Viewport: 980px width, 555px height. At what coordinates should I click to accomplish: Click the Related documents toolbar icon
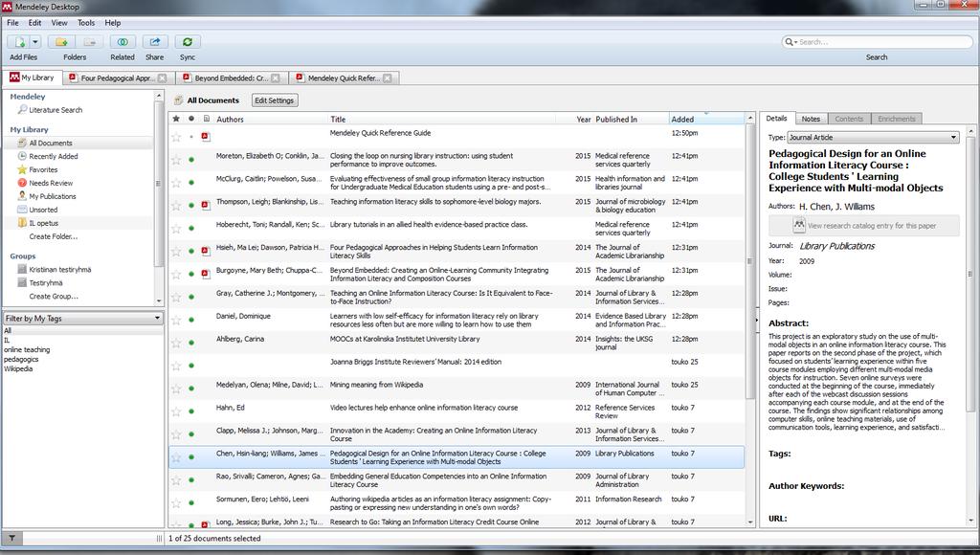point(122,42)
